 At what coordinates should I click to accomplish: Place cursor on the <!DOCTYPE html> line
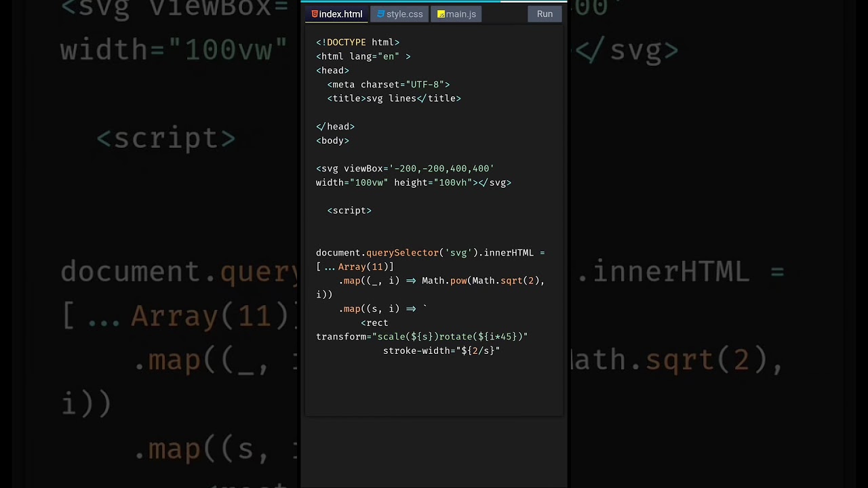click(357, 42)
